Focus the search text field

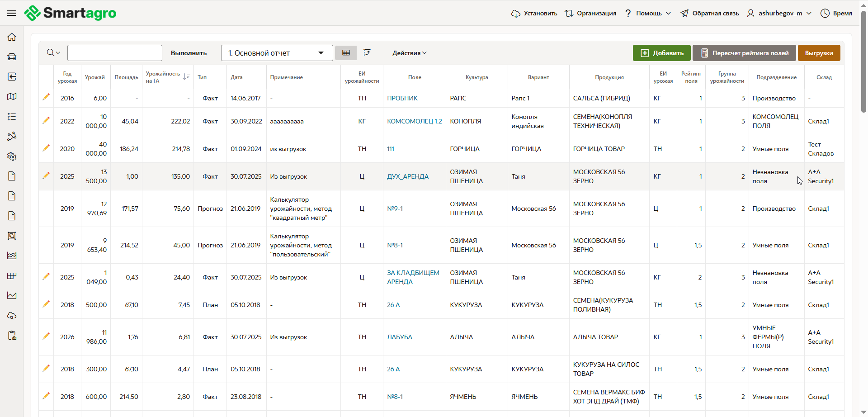coord(115,53)
